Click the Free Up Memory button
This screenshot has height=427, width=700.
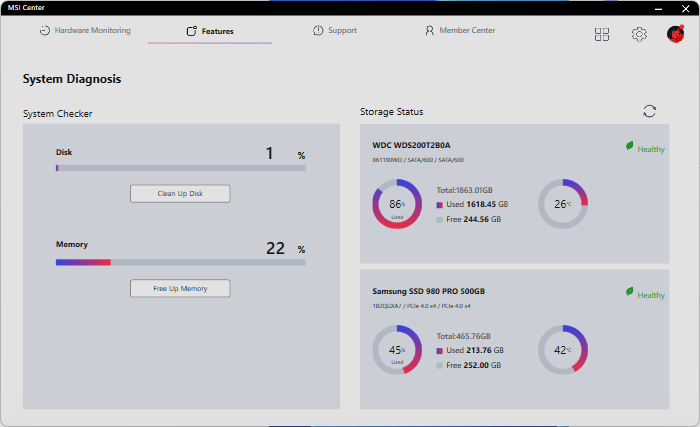pyautogui.click(x=180, y=289)
